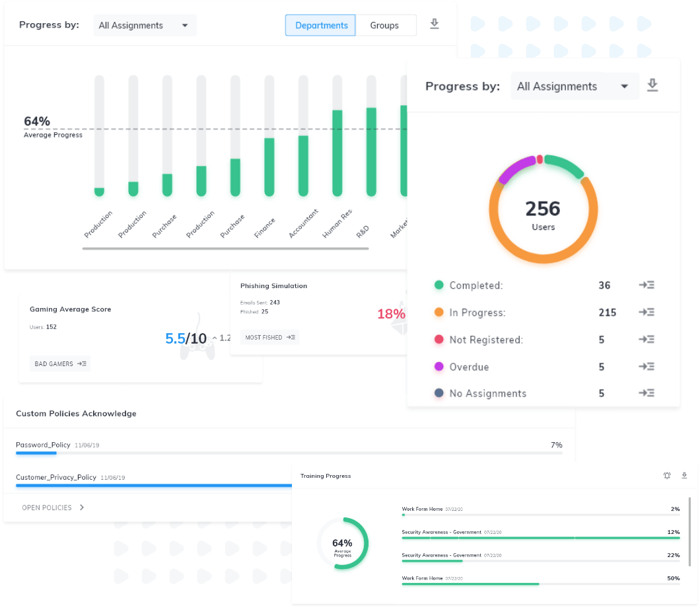The height and width of the screenshot is (608, 700).
Task: Open the Overdue users list icon
Action: tap(646, 367)
